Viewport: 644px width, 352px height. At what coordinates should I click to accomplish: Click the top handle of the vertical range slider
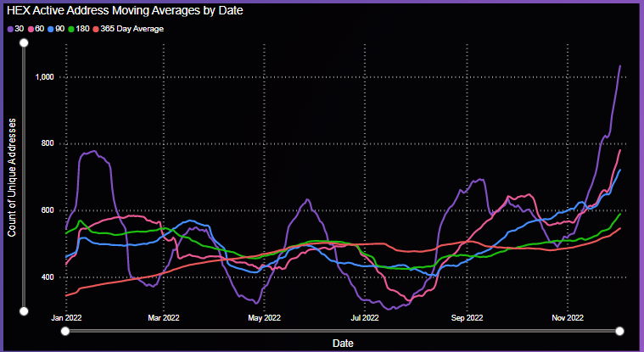pyautogui.click(x=25, y=42)
